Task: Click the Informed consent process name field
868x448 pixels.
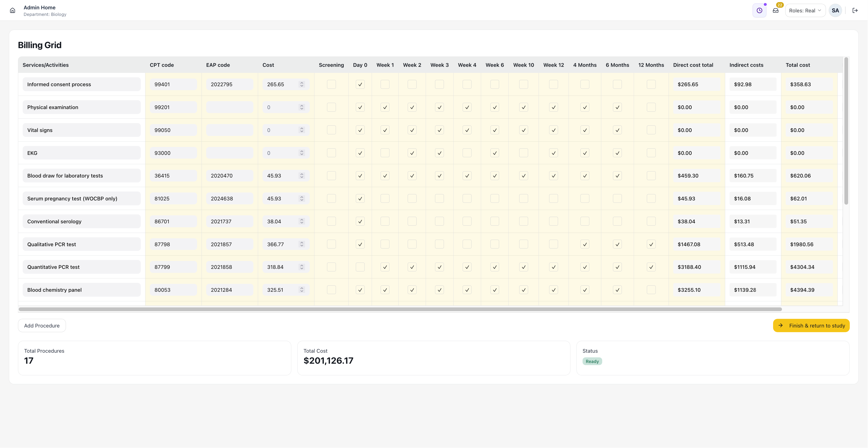Action: 82,85
